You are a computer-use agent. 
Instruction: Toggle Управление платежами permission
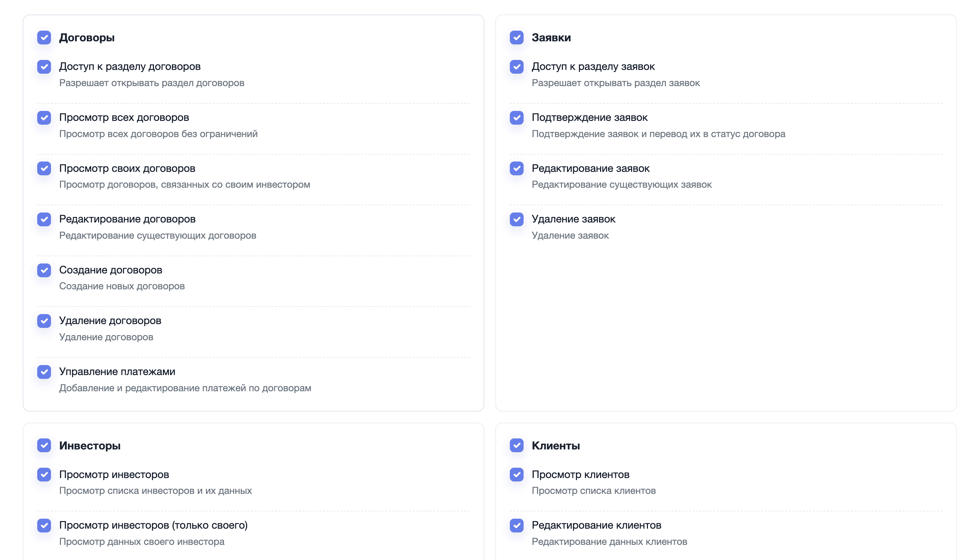(44, 372)
